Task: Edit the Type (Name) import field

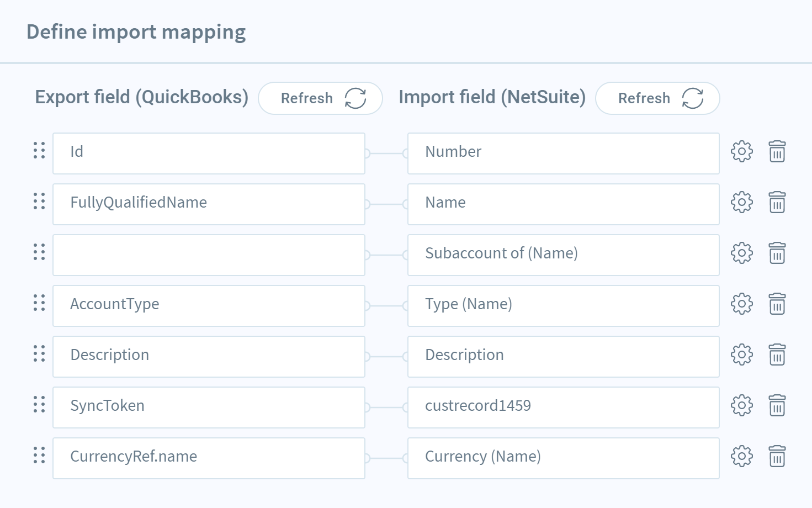Action: pyautogui.click(x=564, y=306)
